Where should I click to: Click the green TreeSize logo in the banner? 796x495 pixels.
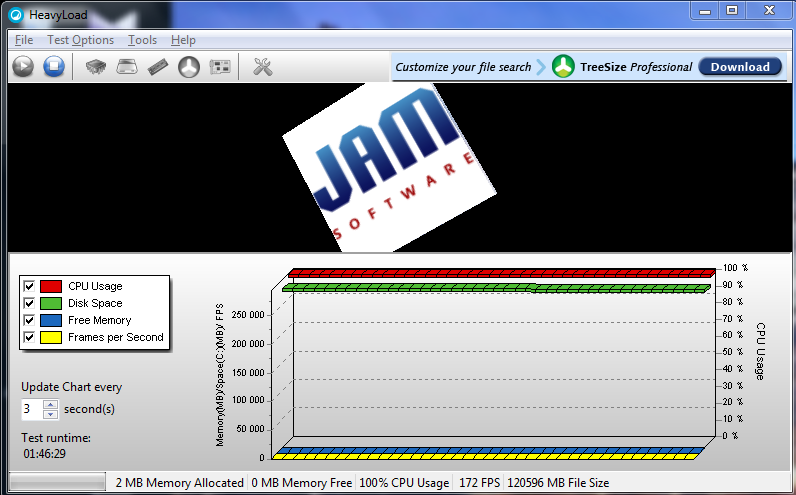pyautogui.click(x=563, y=67)
